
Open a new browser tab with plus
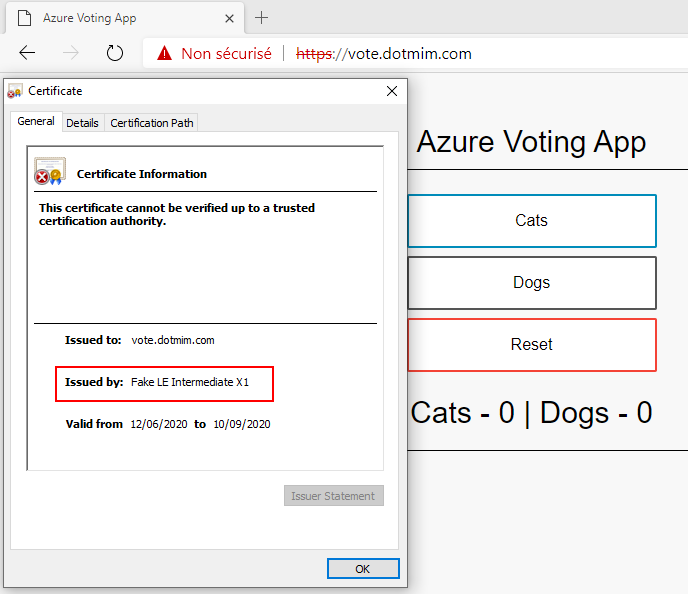[x=262, y=18]
